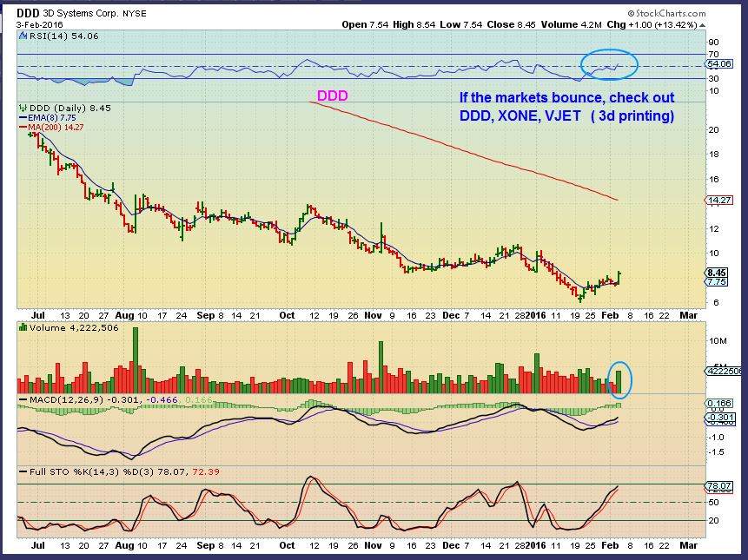Click the 'Close 8.45' value in the header
Screen dimensions: 748x560
coord(512,25)
